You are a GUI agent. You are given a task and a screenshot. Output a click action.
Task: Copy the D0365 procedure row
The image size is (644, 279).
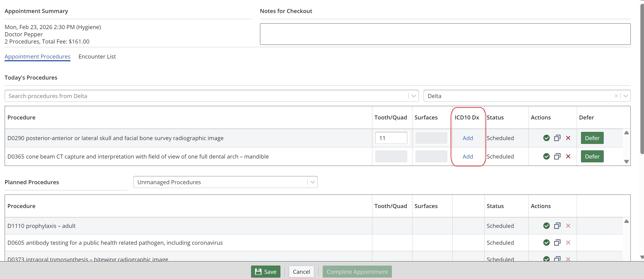pos(557,156)
